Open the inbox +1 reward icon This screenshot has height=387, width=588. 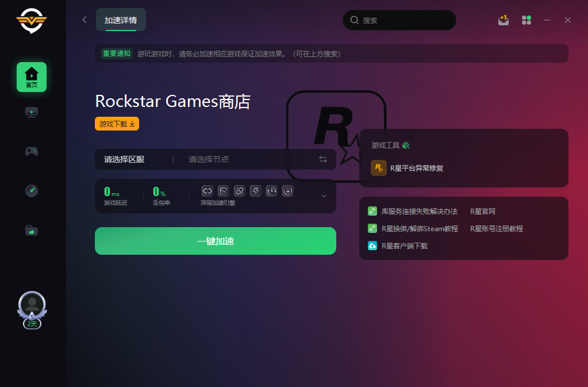(x=504, y=20)
